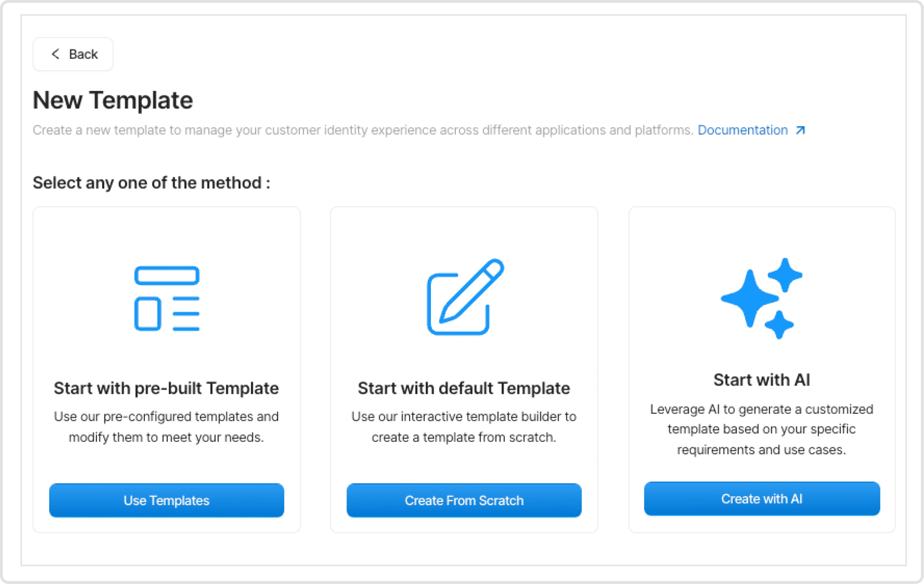Click the interactive template builder description text

(x=464, y=427)
